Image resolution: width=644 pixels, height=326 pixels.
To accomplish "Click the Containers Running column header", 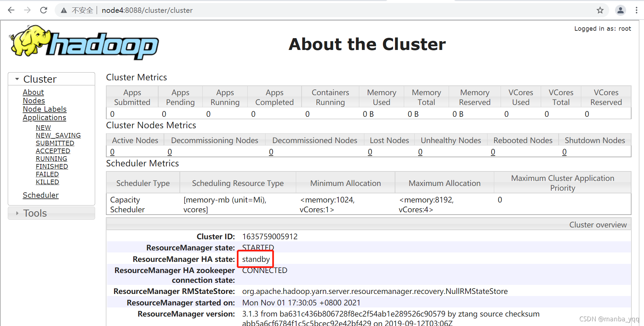I will click(x=330, y=97).
